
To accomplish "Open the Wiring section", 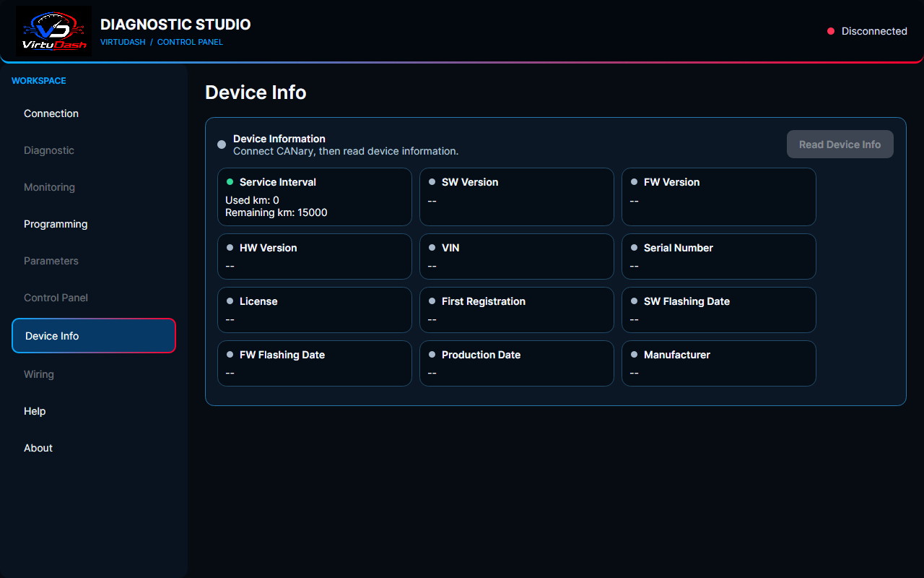I will click(x=94, y=374).
